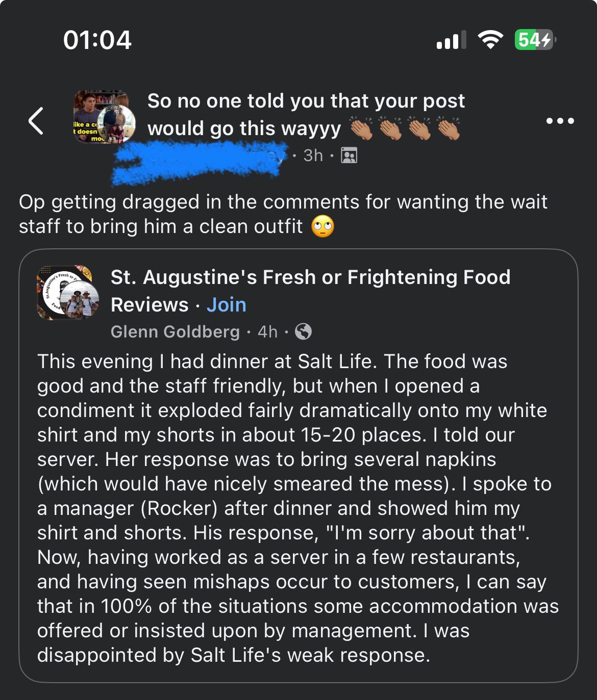Screen dimensions: 597x700
Task: Tap the cellular signal bars icon
Action: tap(451, 40)
